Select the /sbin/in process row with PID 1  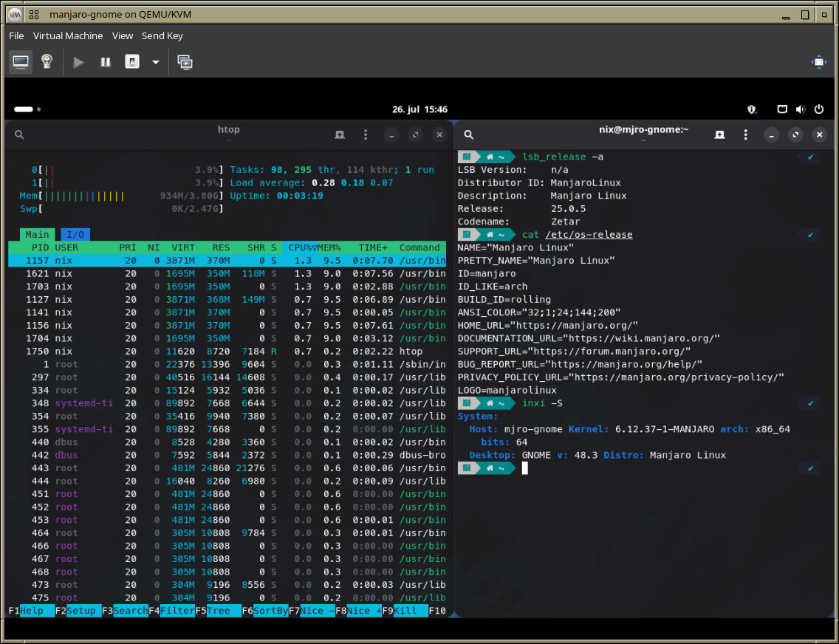pos(227,364)
